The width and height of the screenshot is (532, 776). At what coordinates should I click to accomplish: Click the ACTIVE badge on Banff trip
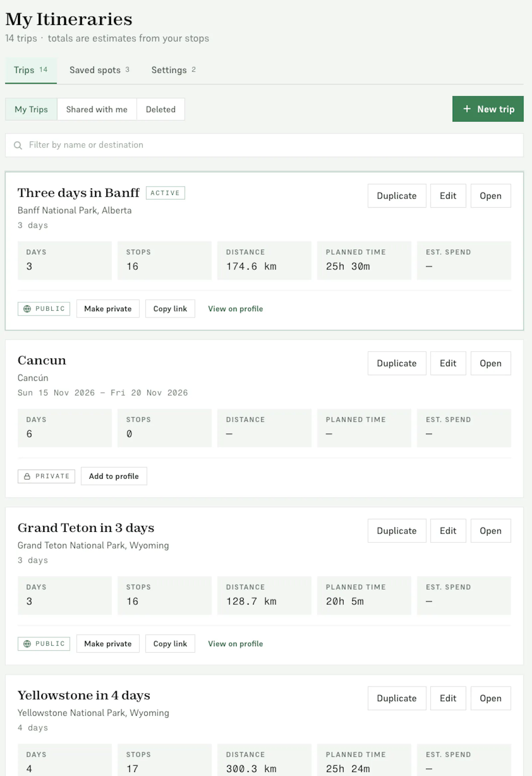[165, 193]
